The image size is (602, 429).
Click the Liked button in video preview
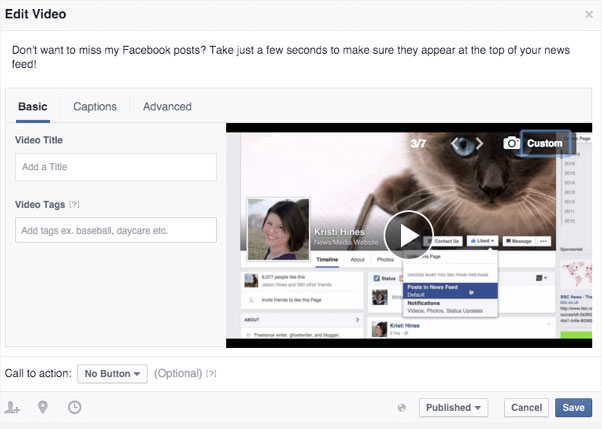pos(483,241)
